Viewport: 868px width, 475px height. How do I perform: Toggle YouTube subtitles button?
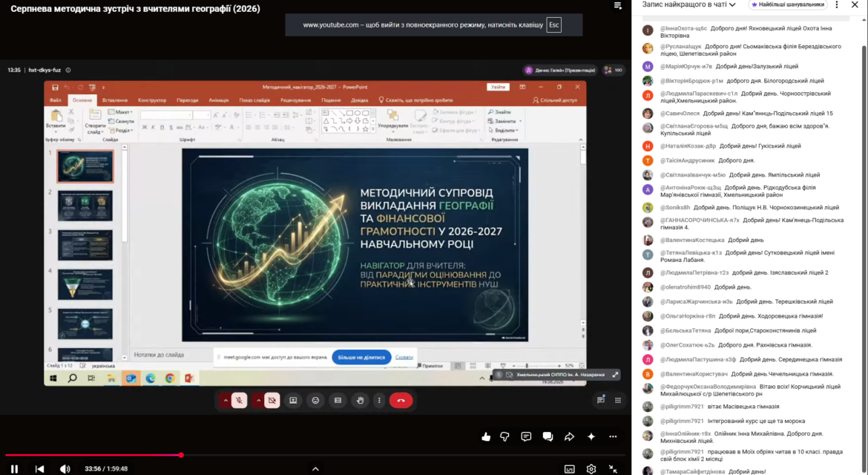click(570, 469)
